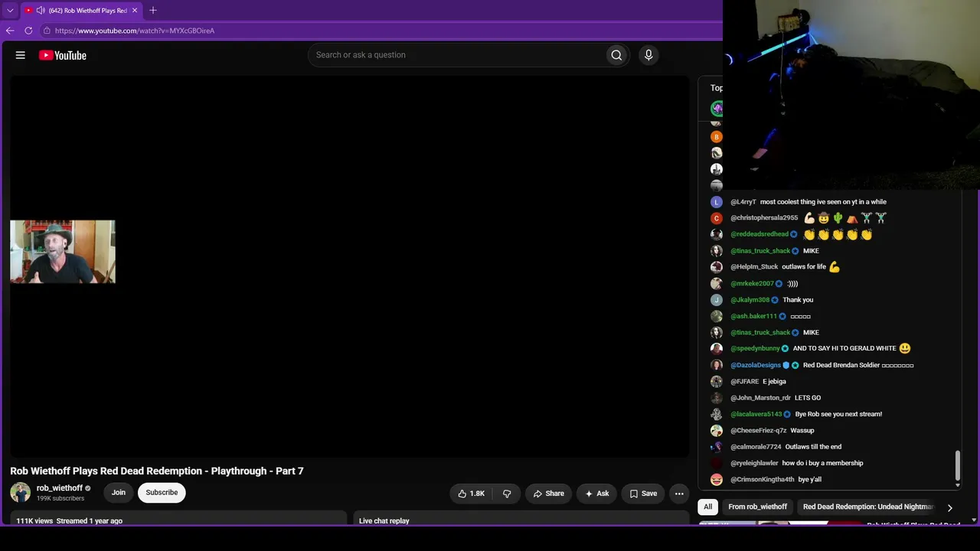Open @speedynbunny's chat avatar
Image resolution: width=980 pixels, height=551 pixels.
(717, 348)
